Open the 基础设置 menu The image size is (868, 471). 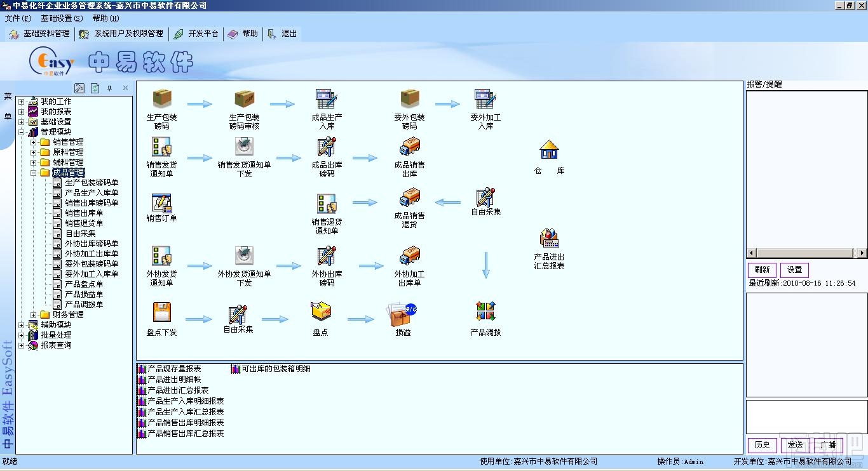[x=62, y=18]
